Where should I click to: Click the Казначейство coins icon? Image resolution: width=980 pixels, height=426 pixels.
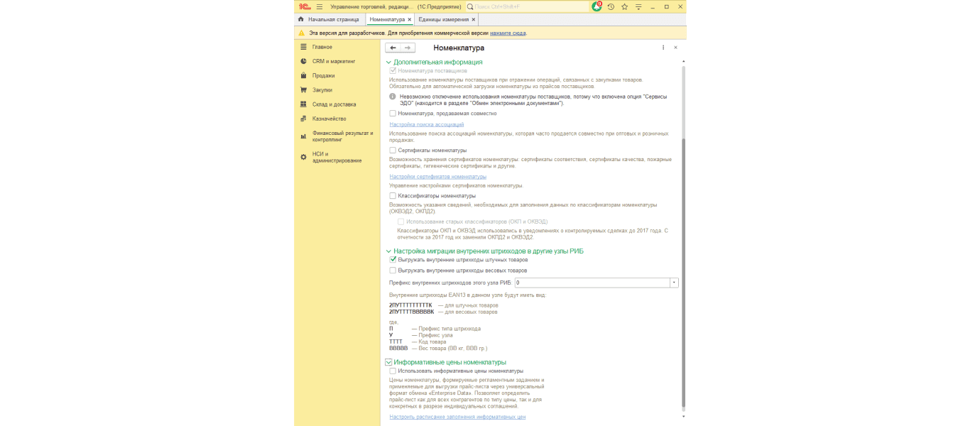click(303, 119)
